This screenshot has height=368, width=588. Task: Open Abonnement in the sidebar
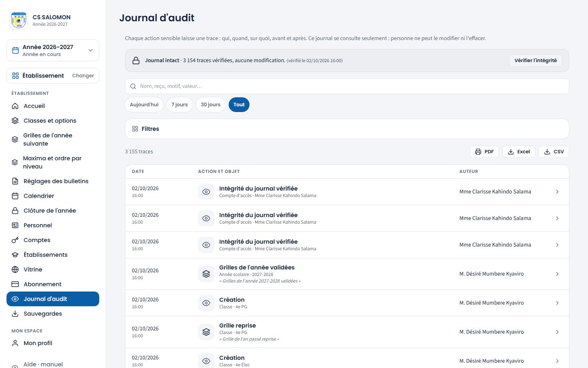pyautogui.click(x=53, y=284)
